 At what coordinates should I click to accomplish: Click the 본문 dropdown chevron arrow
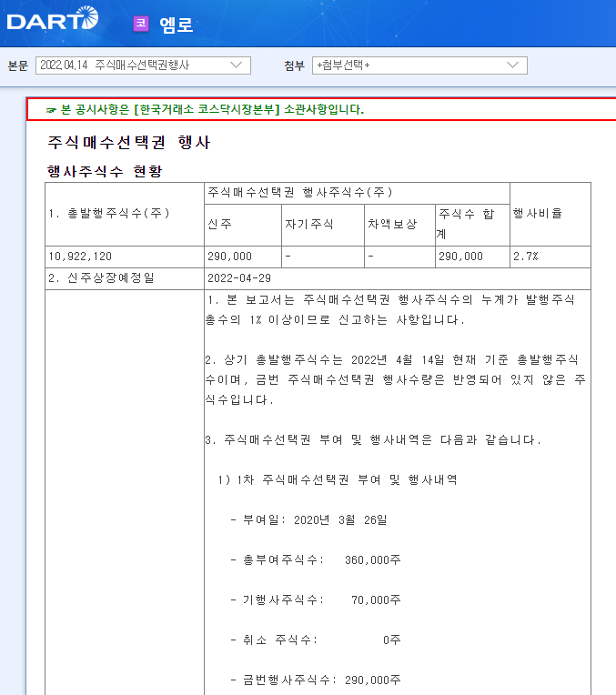(x=237, y=65)
